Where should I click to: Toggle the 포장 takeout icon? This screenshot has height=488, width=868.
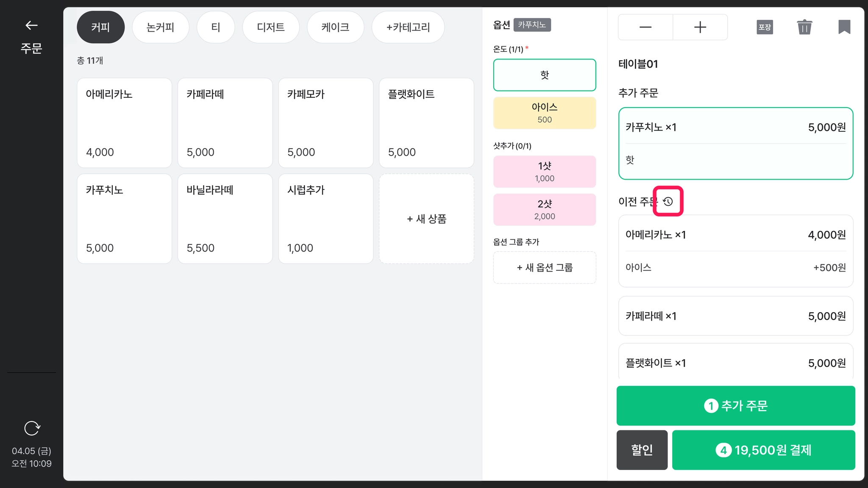point(765,27)
